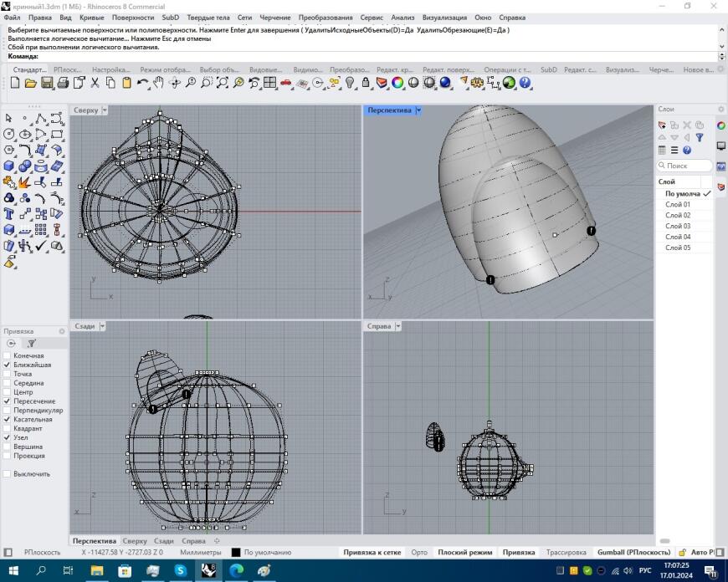728x582 pixels.
Task: Activate the Pan hand tool
Action: tap(159, 83)
